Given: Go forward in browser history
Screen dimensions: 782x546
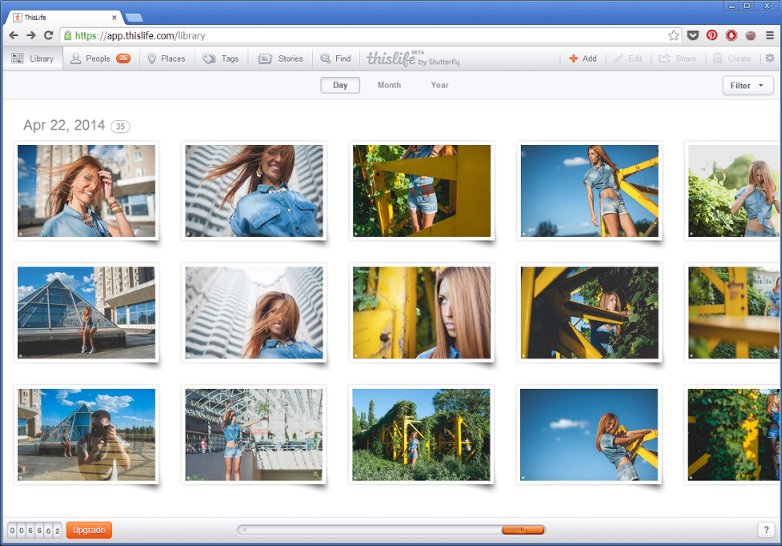Looking at the screenshot, I should tap(31, 35).
